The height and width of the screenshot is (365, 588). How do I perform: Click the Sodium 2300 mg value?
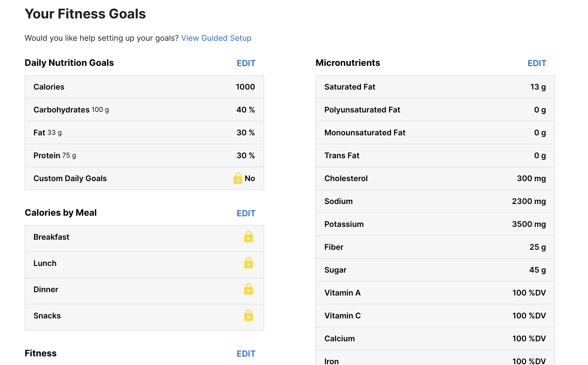coord(529,201)
